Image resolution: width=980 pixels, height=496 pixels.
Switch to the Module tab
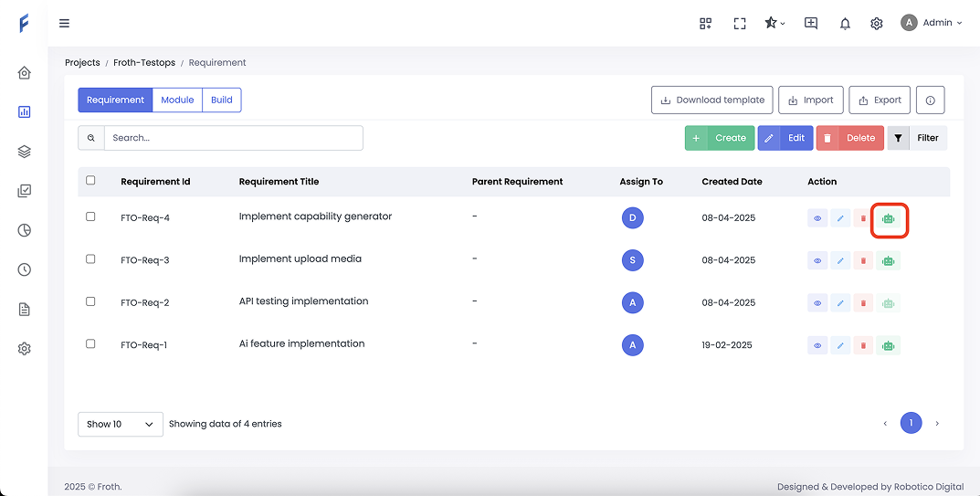pos(177,100)
